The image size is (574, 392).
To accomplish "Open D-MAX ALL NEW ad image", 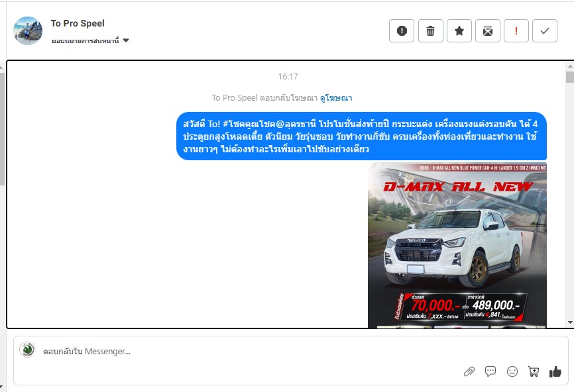I will 457,245.
